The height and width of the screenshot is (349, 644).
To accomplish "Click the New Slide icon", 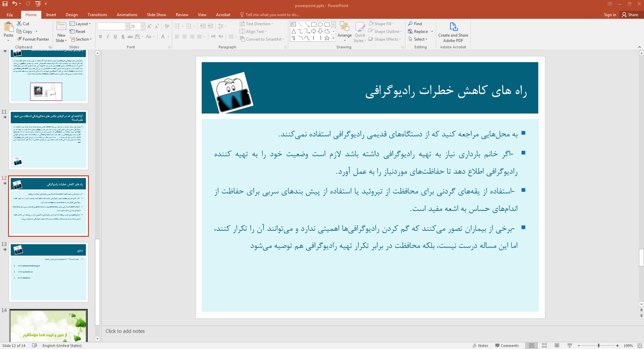I will (61, 27).
